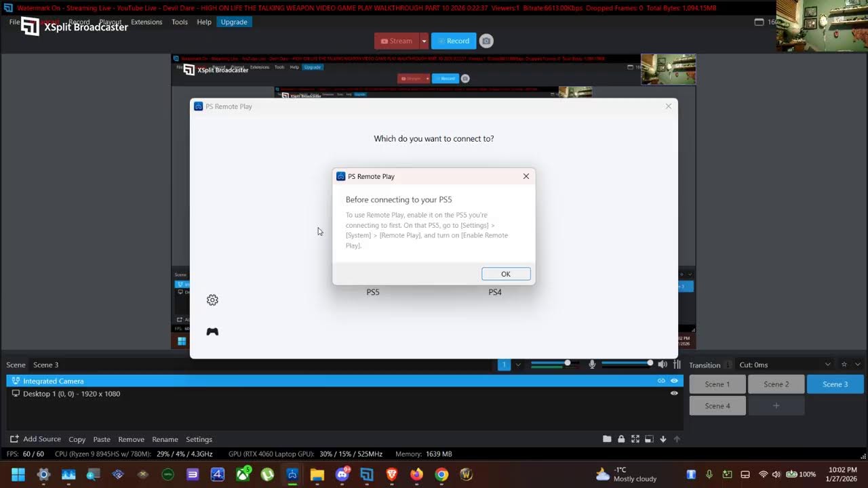
Task: Hide the Desktop 1 source
Action: click(674, 393)
